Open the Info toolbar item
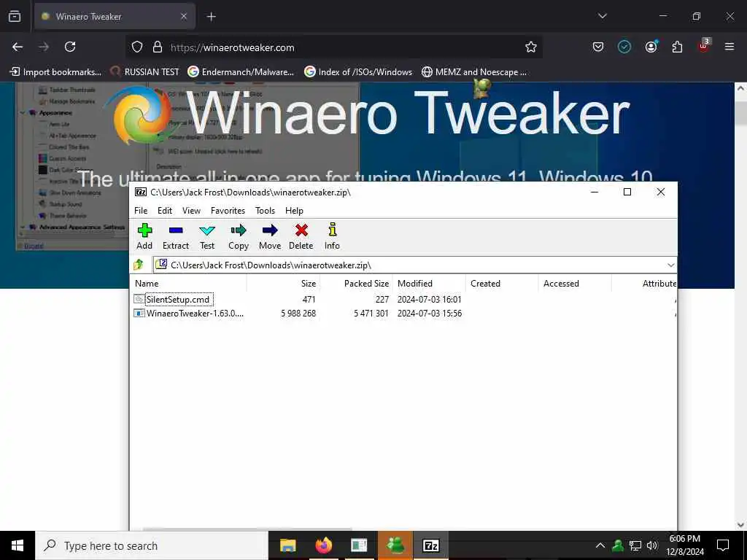Image resolution: width=747 pixels, height=560 pixels. 332,236
